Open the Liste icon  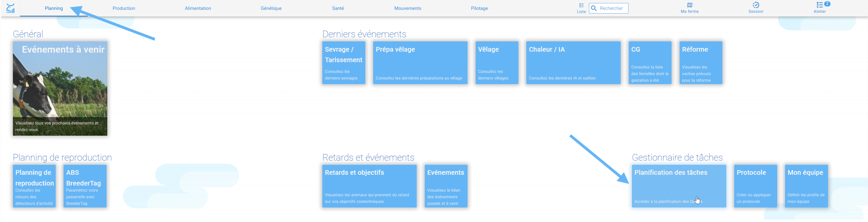581,8
